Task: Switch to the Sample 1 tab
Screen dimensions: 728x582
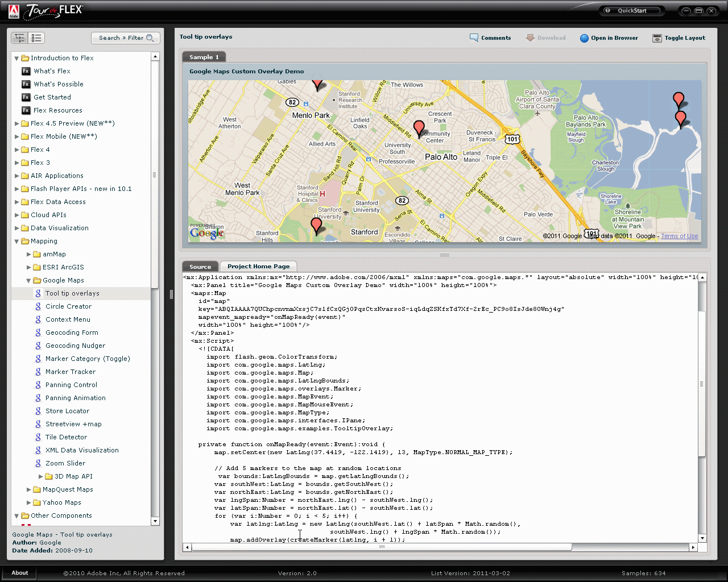Action: [x=204, y=57]
